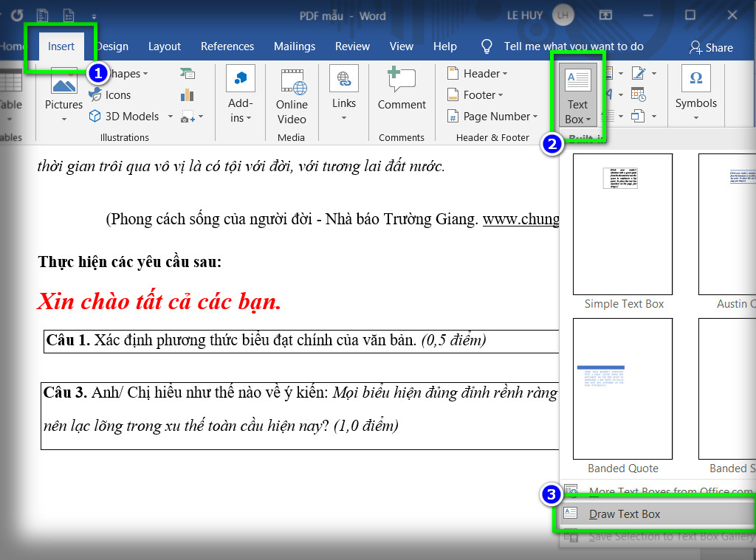This screenshot has height=560, width=756.
Task: Expand the 3D Models dropdown arrow
Action: (x=171, y=116)
